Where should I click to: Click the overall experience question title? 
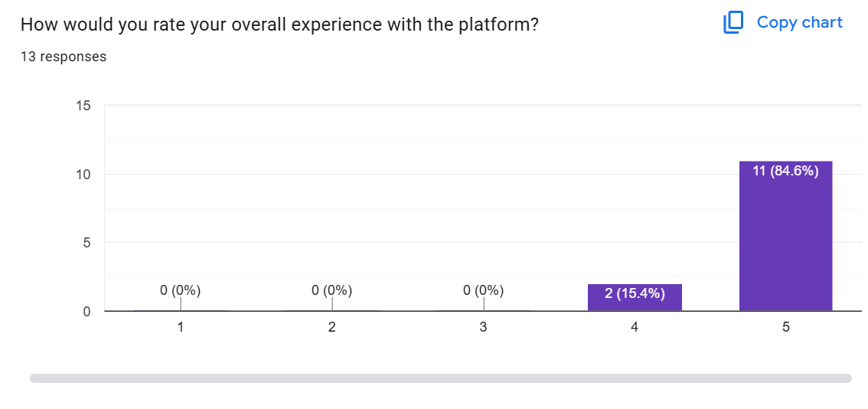(279, 25)
